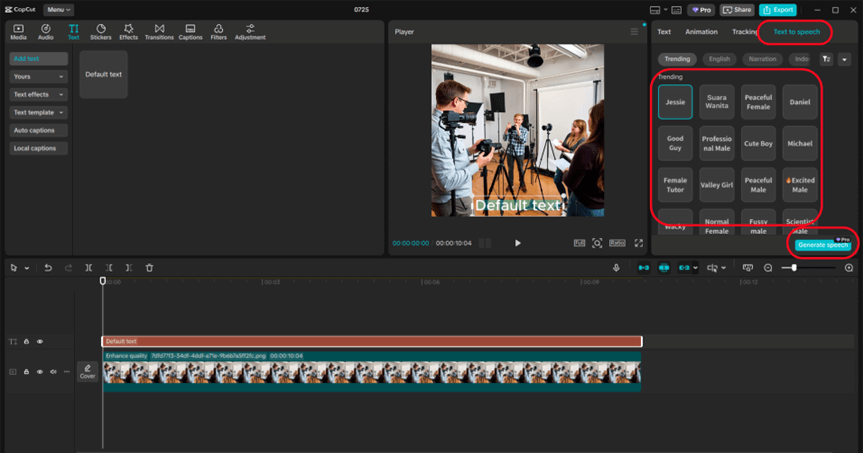Click the timeline zoom out magnifier
863x453 pixels.
coord(768,268)
